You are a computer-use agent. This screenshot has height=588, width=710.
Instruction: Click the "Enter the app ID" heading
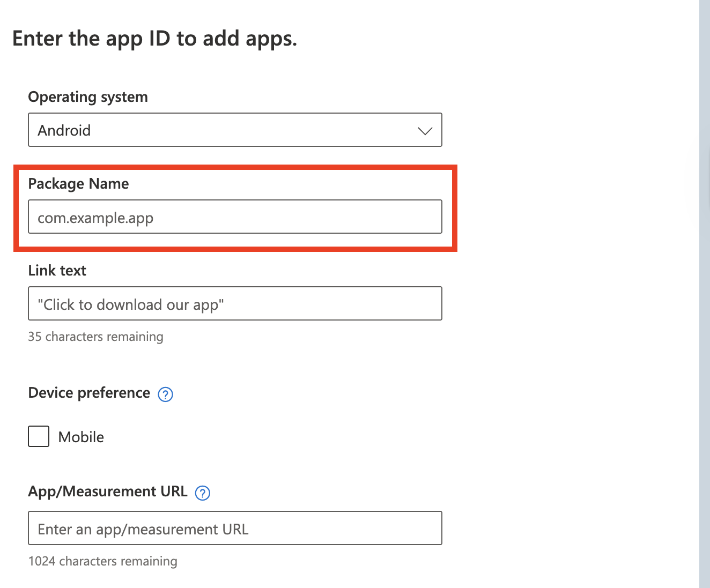tap(154, 39)
